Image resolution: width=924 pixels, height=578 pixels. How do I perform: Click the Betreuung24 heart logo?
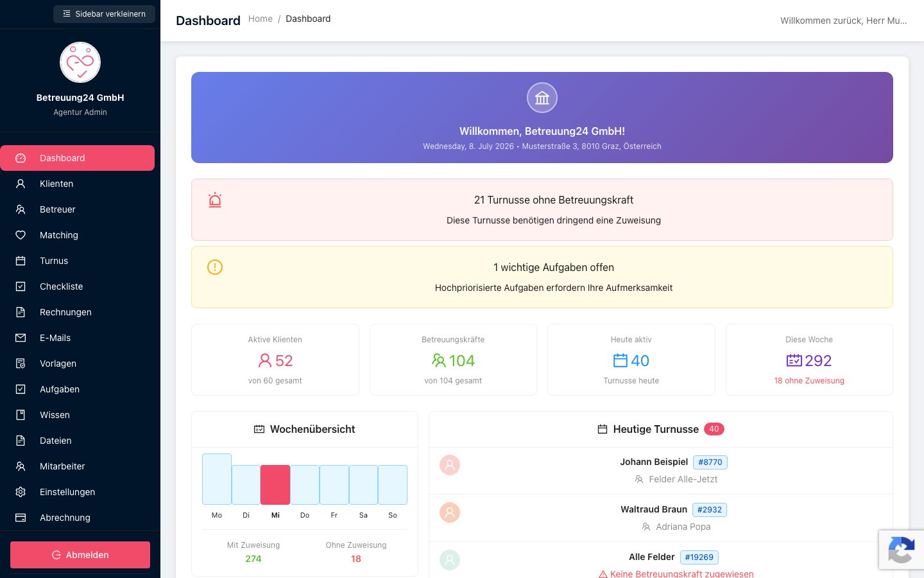coord(80,62)
